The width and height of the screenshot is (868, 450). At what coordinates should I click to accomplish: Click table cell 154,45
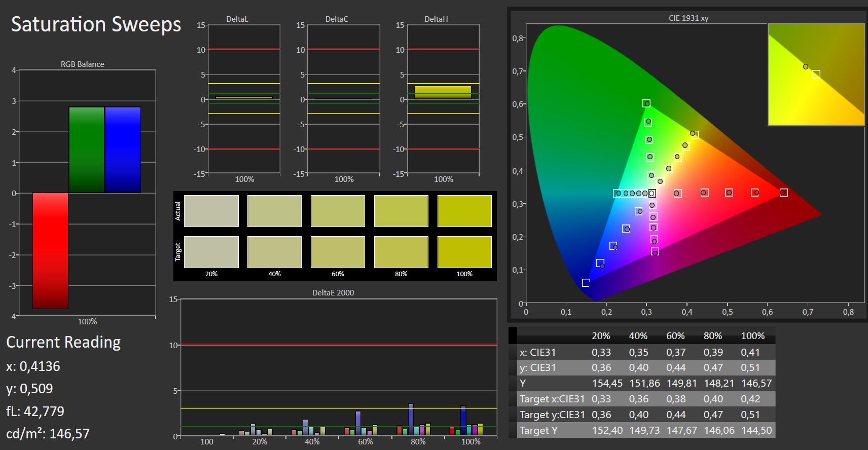pos(607,384)
